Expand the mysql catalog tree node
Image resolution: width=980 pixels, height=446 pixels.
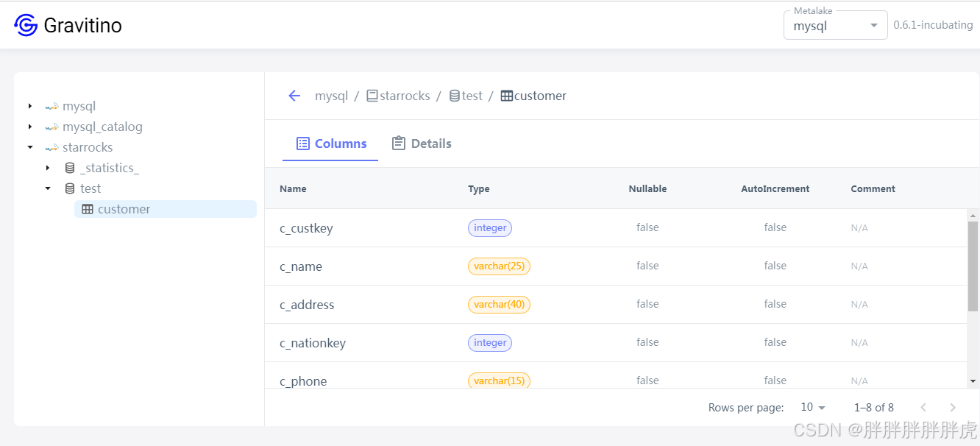[x=30, y=106]
